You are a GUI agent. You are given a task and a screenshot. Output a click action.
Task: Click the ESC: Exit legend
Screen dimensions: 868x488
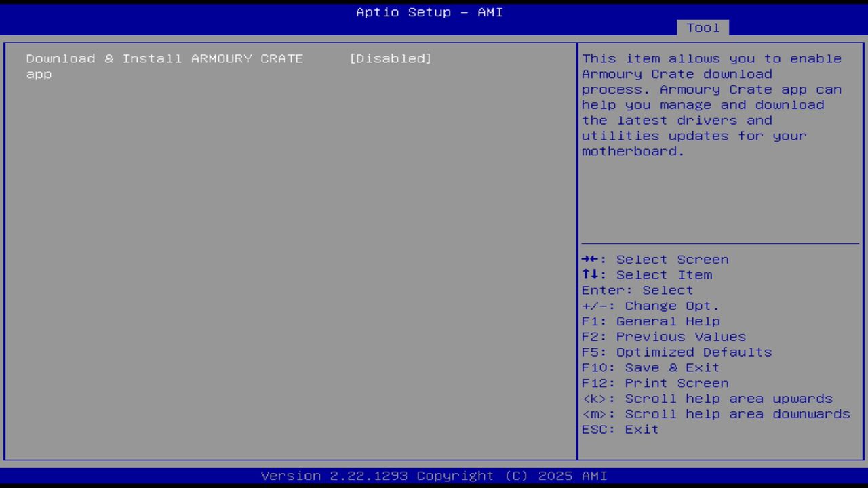[619, 429]
